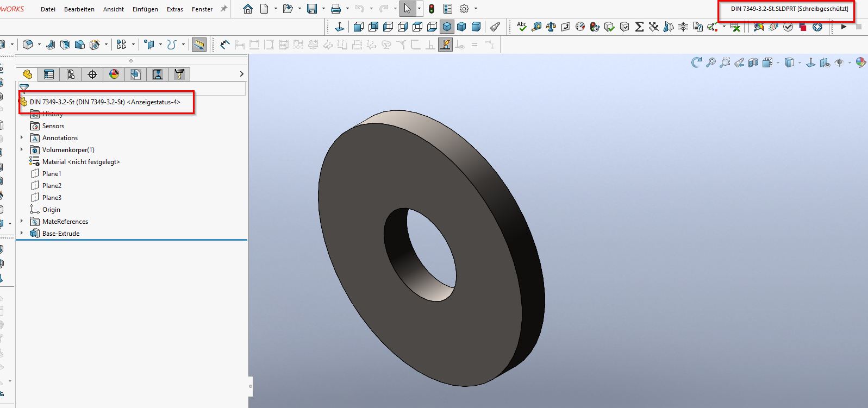Expand the Base-Extrude feature node
868x408 pixels.
click(22, 234)
